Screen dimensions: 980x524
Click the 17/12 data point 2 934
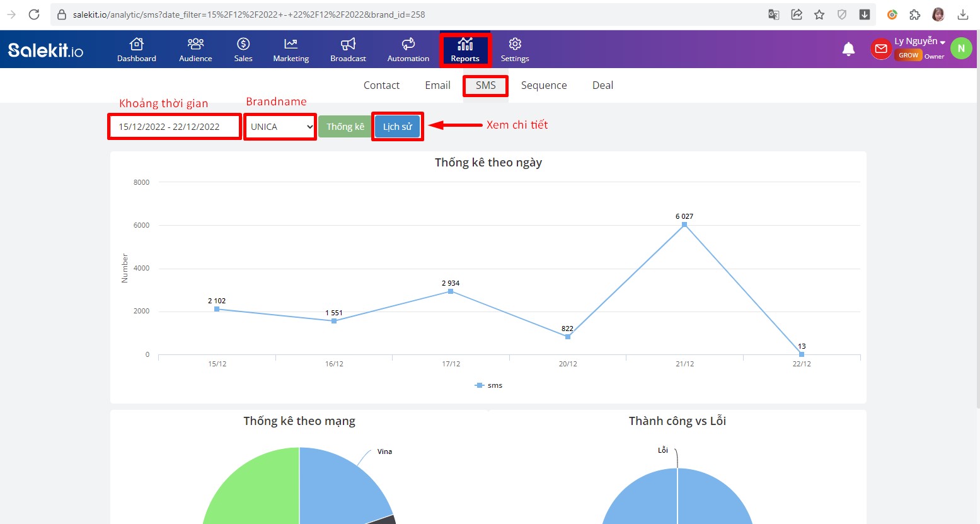pos(451,291)
